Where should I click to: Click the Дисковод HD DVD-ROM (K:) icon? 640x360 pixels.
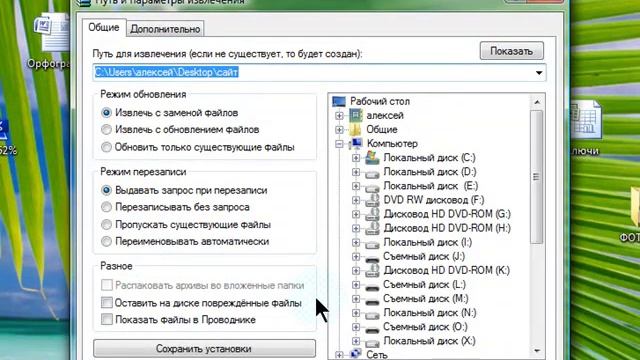372,270
